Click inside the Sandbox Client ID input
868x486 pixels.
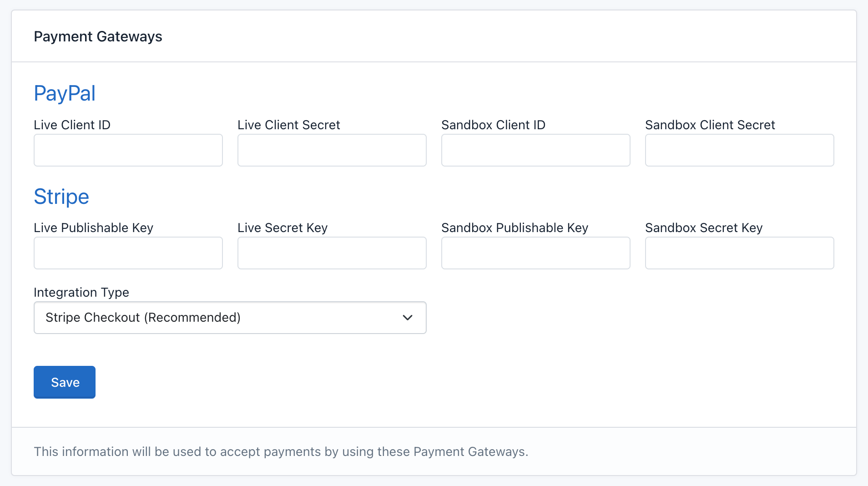535,150
